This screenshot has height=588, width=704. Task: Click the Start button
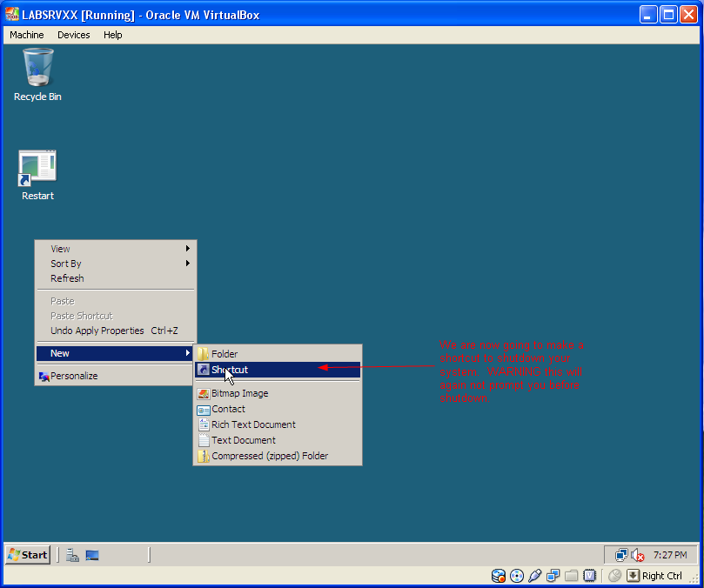(x=28, y=555)
